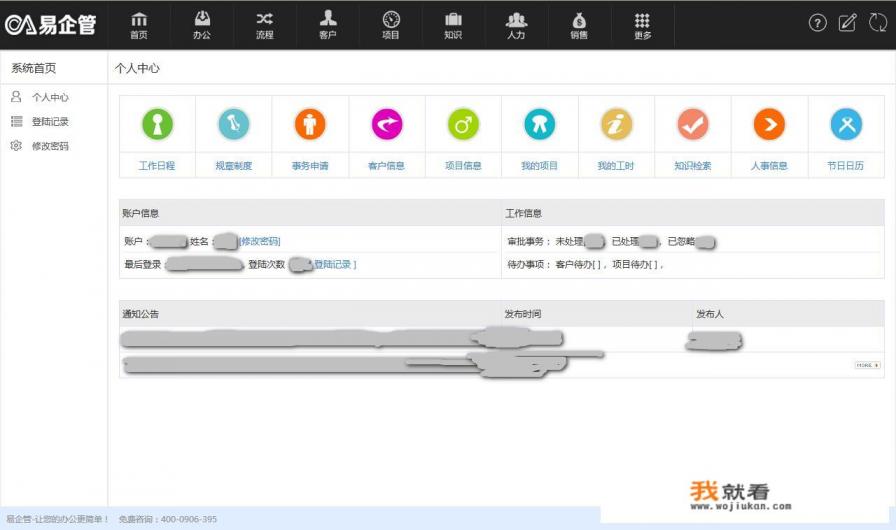Click the 个人中心 page title
Image resolution: width=896 pixels, height=530 pixels.
click(137, 68)
